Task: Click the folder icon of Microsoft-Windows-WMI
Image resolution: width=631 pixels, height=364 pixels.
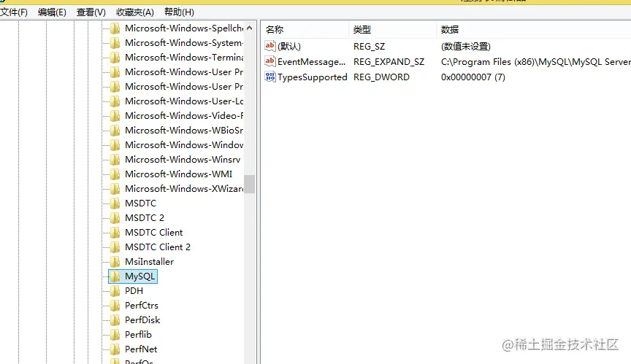Action: tap(115, 174)
